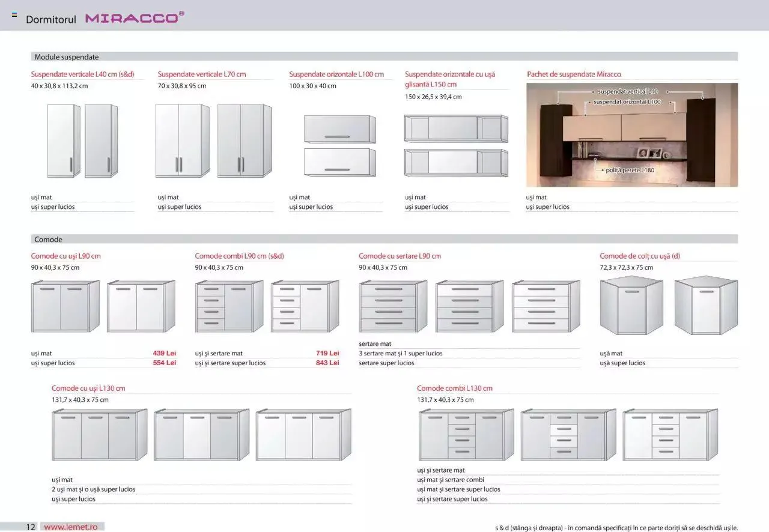
Task: Select the "2 uși mat și o ușă super lucios" option
Action: tap(93, 489)
